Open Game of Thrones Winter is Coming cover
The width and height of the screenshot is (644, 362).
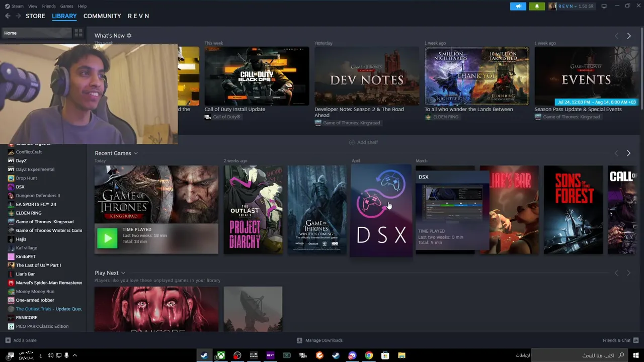(x=317, y=210)
